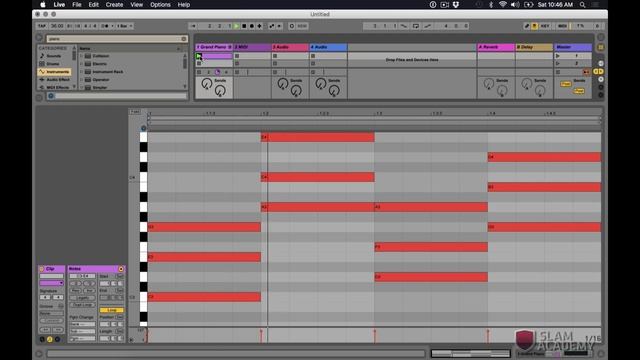640x360 pixels.
Task: Select the Instruments category
Action: coord(54,72)
